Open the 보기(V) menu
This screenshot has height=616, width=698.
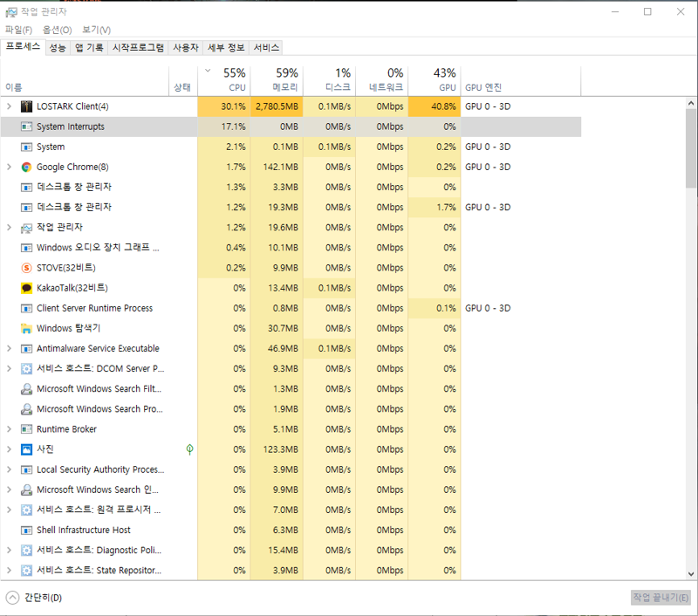click(96, 30)
